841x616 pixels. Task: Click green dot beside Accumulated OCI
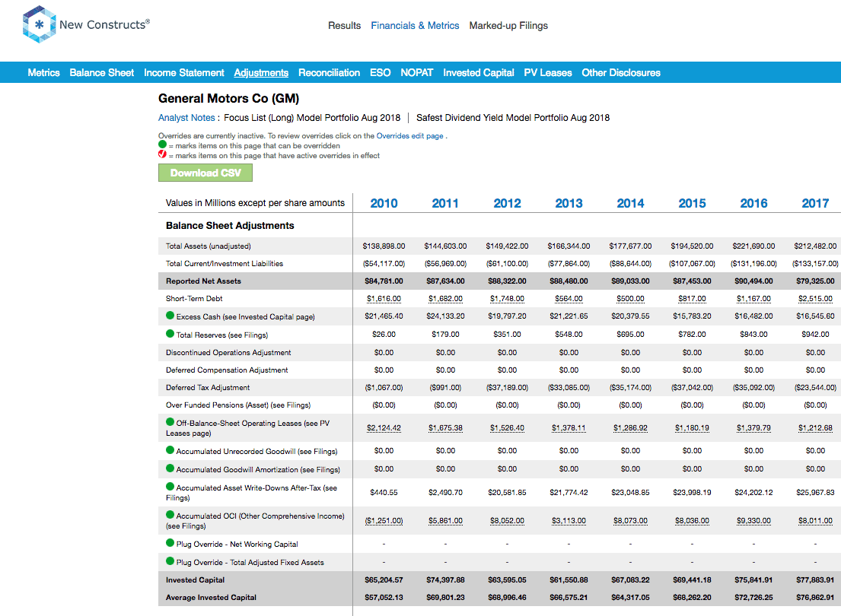tap(170, 515)
